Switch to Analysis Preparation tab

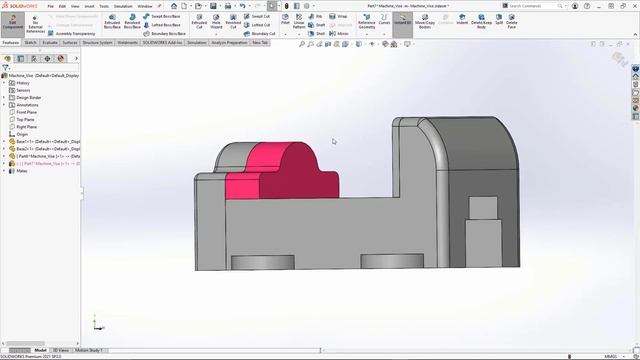pos(229,42)
